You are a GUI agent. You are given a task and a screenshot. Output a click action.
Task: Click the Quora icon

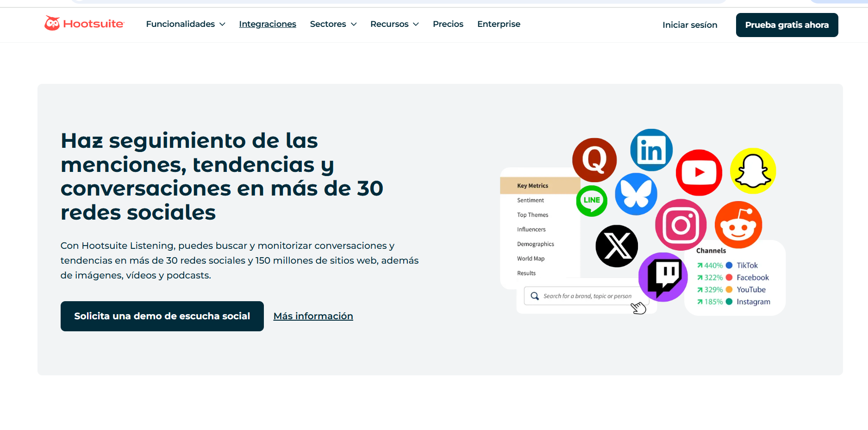(594, 160)
